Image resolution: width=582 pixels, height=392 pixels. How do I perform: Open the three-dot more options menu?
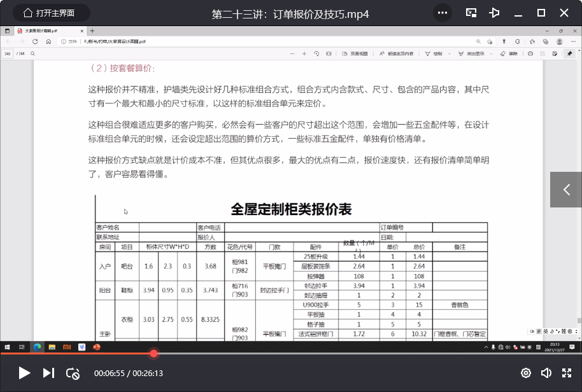pos(442,13)
